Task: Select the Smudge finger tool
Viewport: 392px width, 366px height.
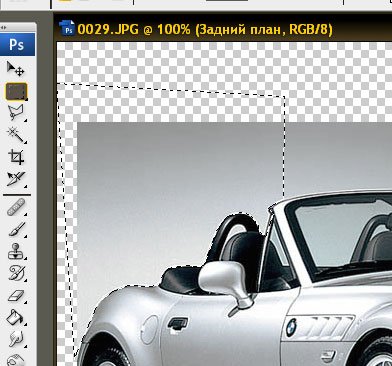Action: point(16,339)
